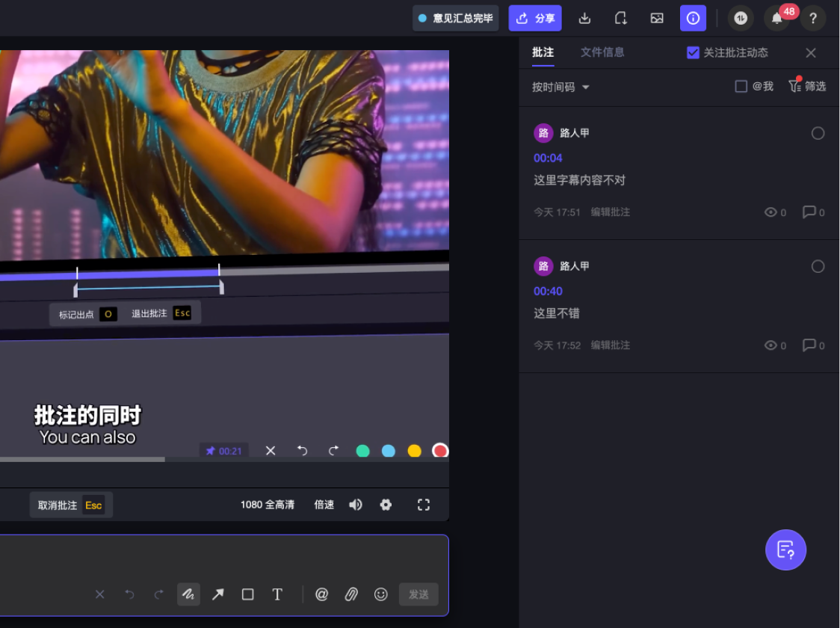Screen dimensions: 840x628
Task: Open the 倍速 playback speed menu
Action: [324, 505]
